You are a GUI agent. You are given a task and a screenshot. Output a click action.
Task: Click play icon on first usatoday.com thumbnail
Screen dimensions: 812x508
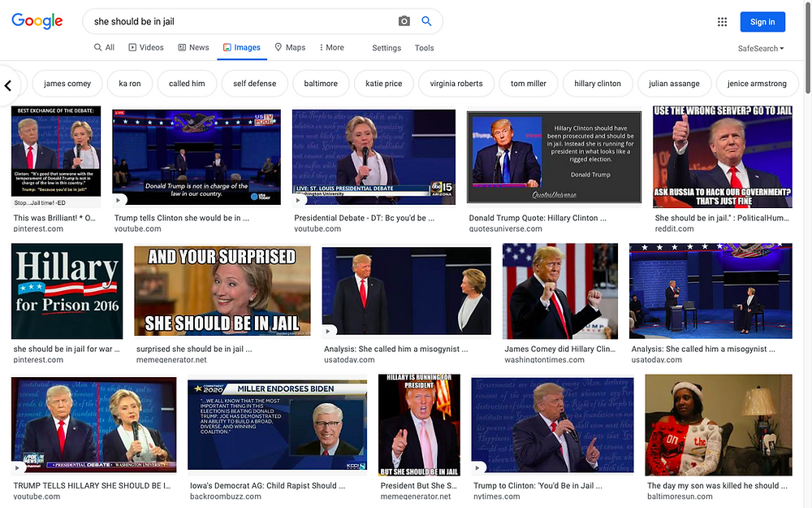[328, 331]
